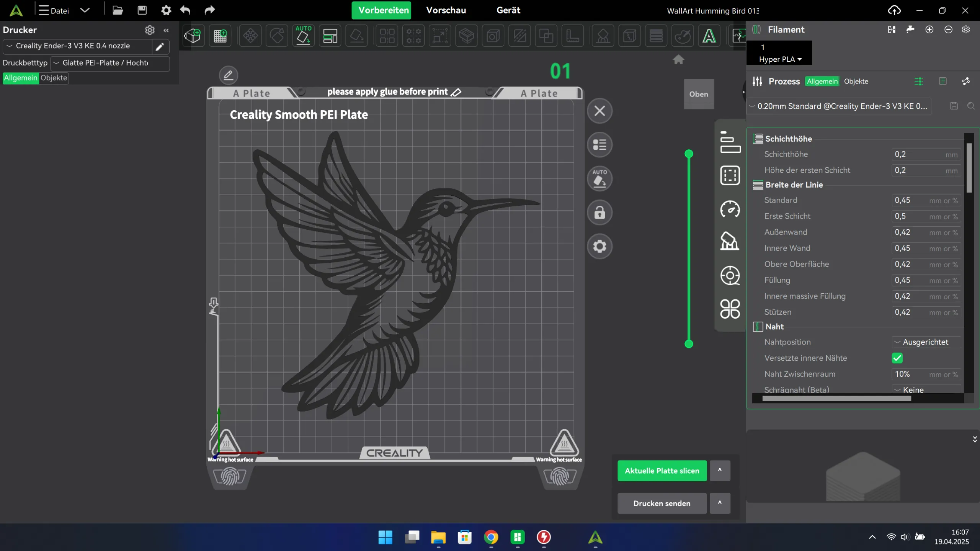Open the Gerät tab
The image size is (980, 551).
[x=508, y=10]
